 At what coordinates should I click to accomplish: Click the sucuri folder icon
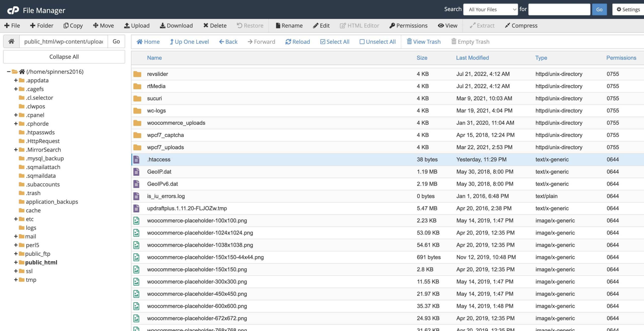137,98
